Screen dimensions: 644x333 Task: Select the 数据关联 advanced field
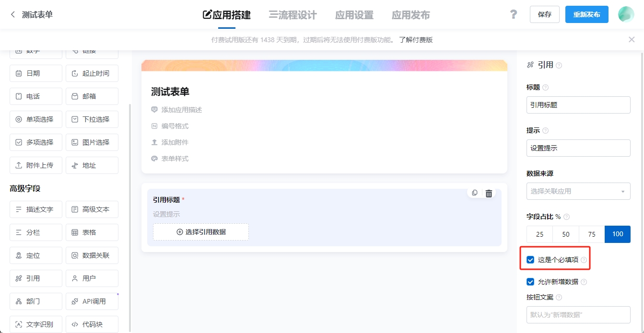point(92,255)
